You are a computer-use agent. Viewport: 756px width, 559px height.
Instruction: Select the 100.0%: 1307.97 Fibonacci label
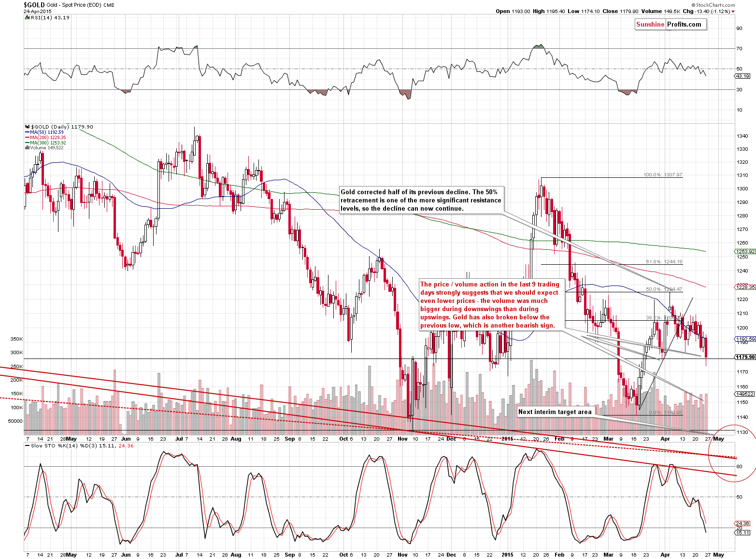[663, 175]
